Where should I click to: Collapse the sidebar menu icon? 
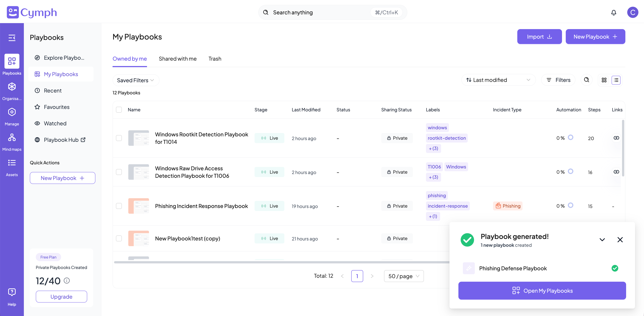(x=12, y=38)
